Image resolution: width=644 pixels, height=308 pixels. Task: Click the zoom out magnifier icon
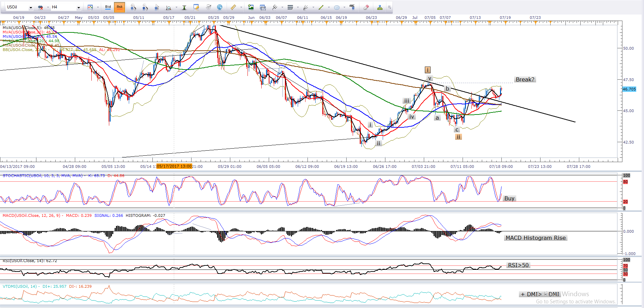pyautogui.click(x=145, y=7)
